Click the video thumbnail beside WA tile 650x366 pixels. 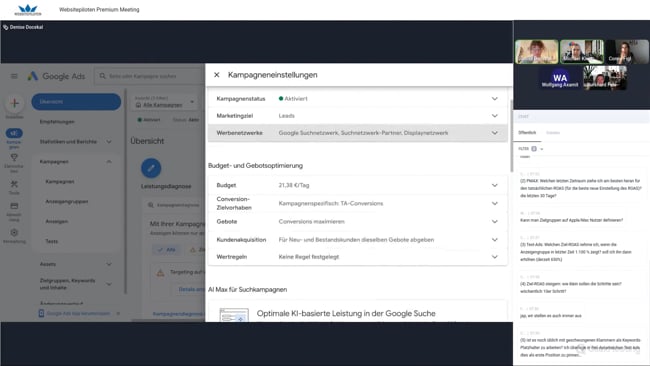605,78
